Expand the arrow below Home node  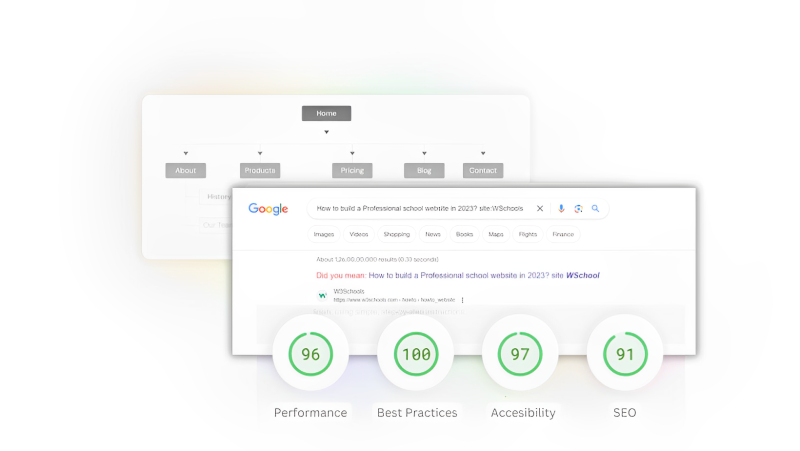pyautogui.click(x=326, y=132)
